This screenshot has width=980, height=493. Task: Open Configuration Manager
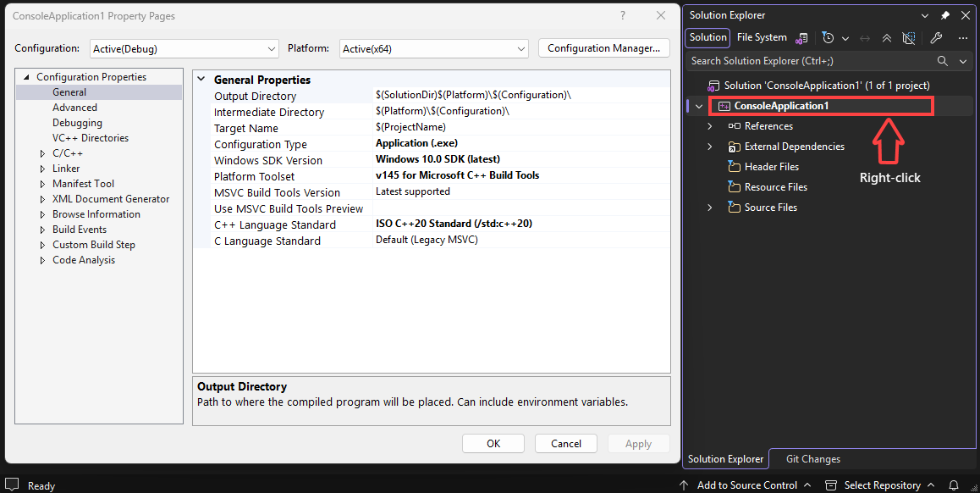tap(603, 48)
